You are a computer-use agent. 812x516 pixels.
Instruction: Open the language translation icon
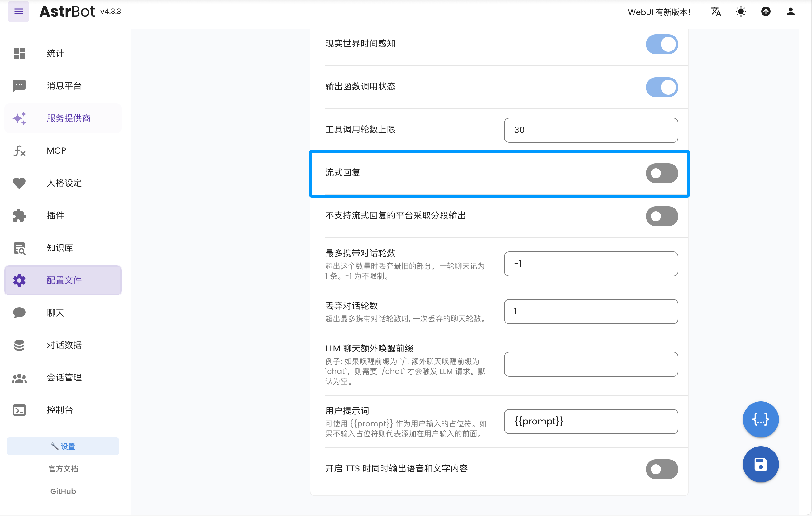[x=715, y=12]
